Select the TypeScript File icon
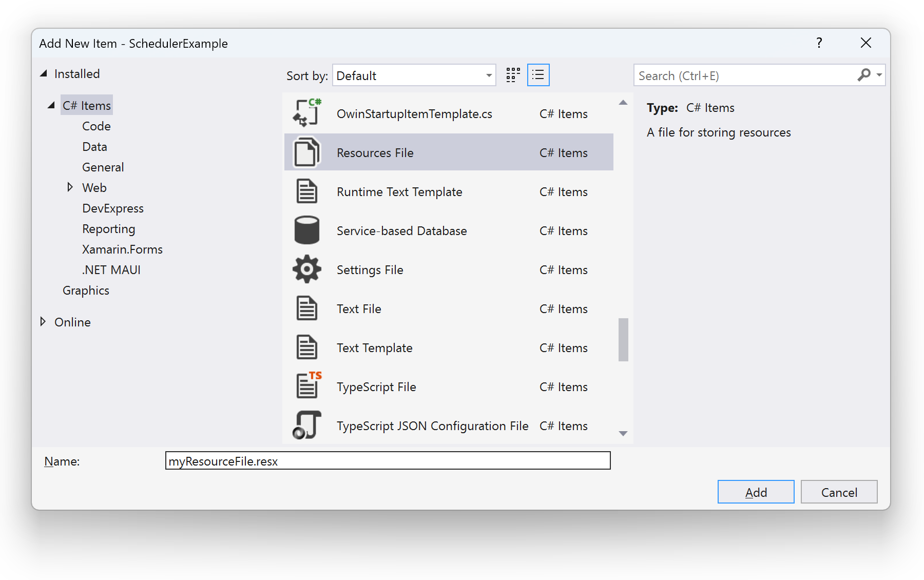Screen dimensions: 924x580 [307, 386]
